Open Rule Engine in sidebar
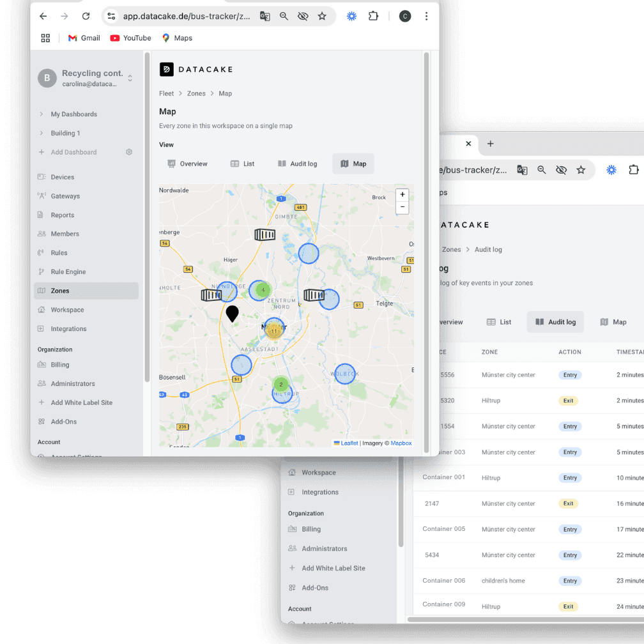644x644 pixels. point(68,272)
